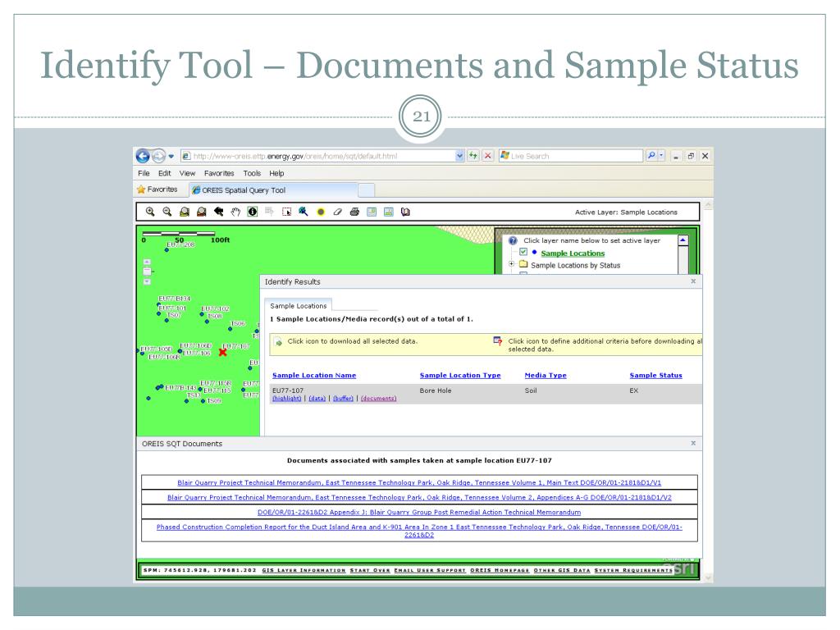Click the yellow circle Buffer tool

[x=321, y=212]
